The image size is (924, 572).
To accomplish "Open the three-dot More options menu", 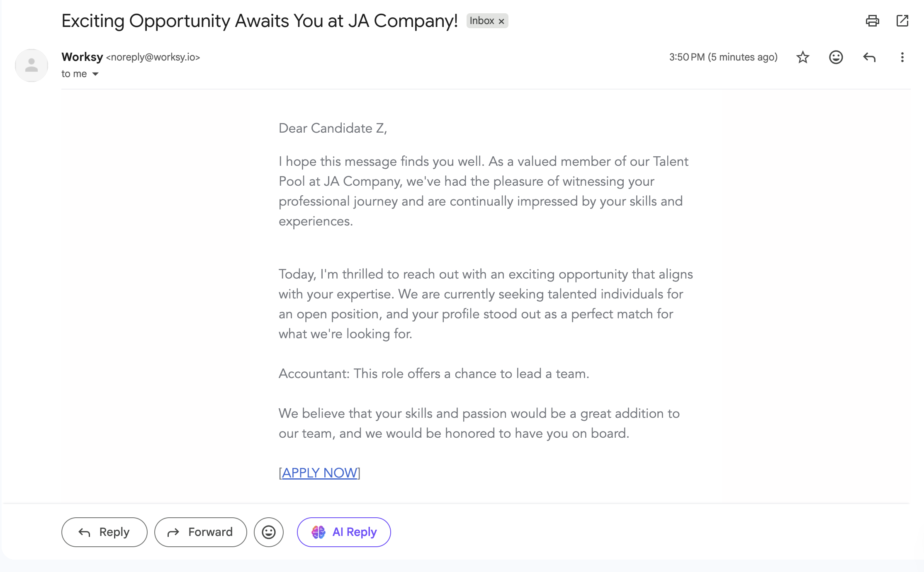I will pos(902,57).
